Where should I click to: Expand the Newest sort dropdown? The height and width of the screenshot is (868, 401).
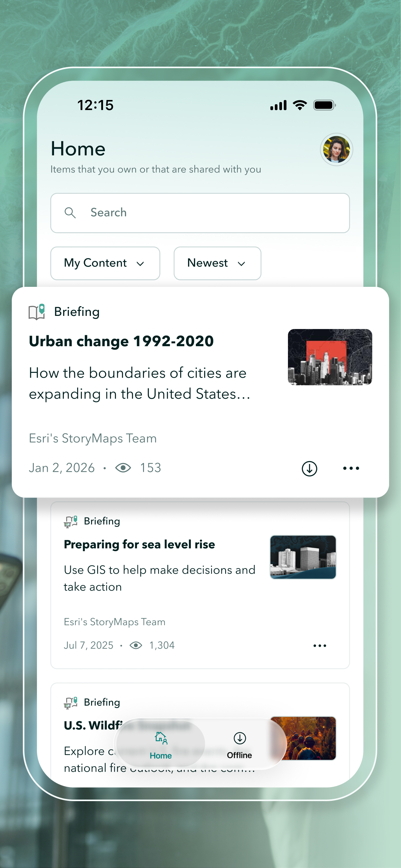coord(217,263)
